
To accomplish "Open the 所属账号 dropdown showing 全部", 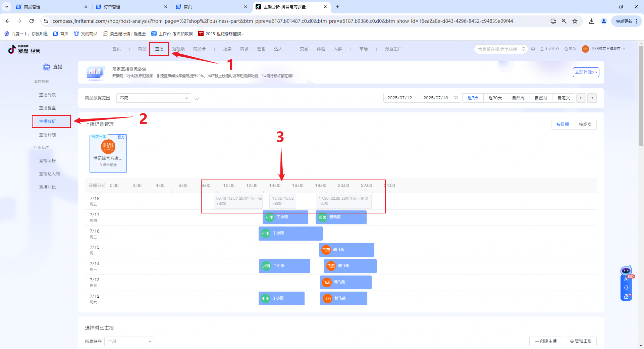I will (129, 341).
